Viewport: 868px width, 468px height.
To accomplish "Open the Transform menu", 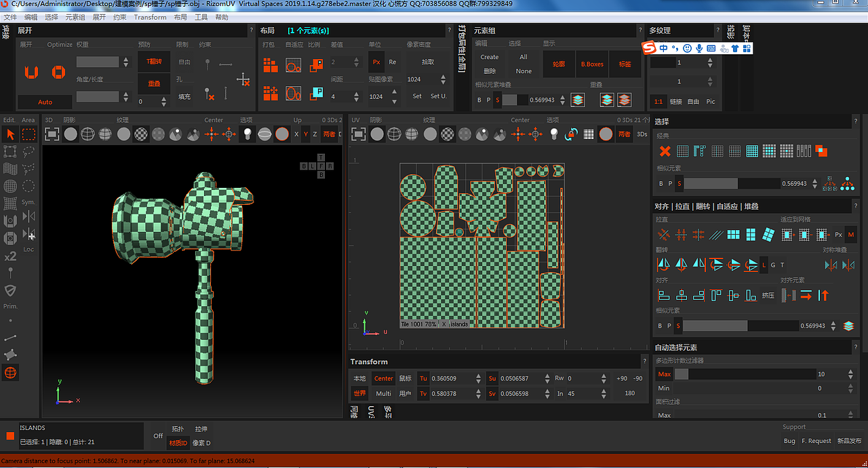I will pyautogui.click(x=151, y=17).
